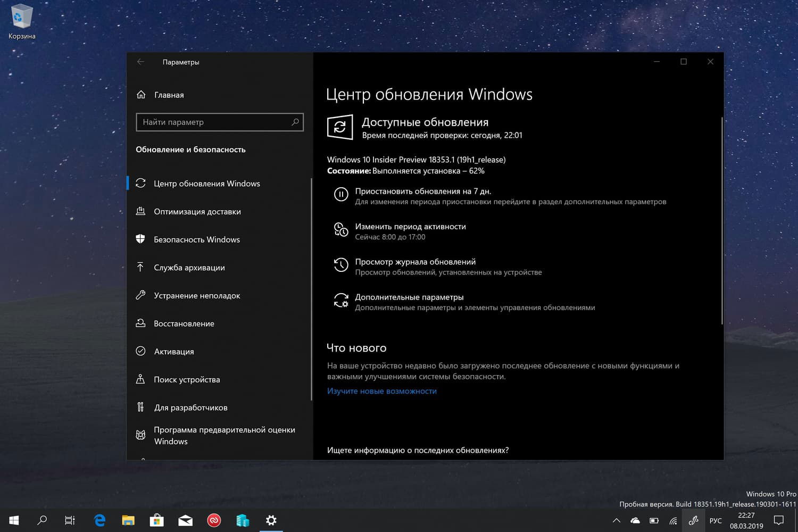Open Windows Ink Workspace from the tray
Viewport: 798px width, 532px height.
pyautogui.click(x=693, y=520)
